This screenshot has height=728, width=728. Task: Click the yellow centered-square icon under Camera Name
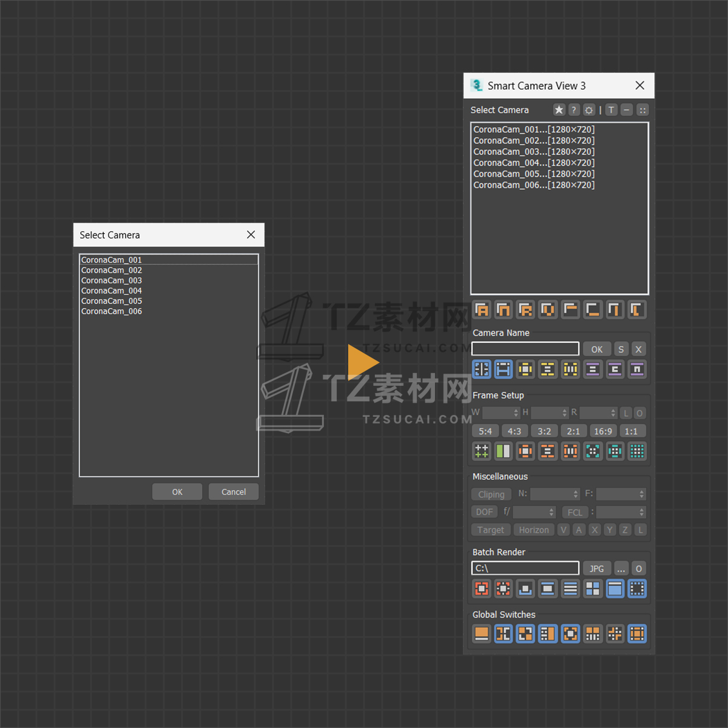[526, 369]
